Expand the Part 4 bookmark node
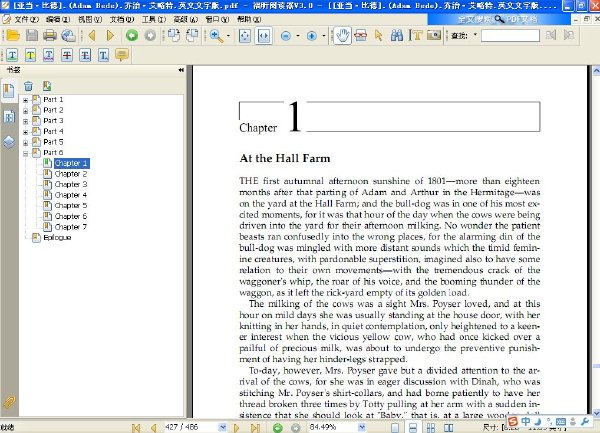Screen dimensions: 600x433 (x=25, y=132)
